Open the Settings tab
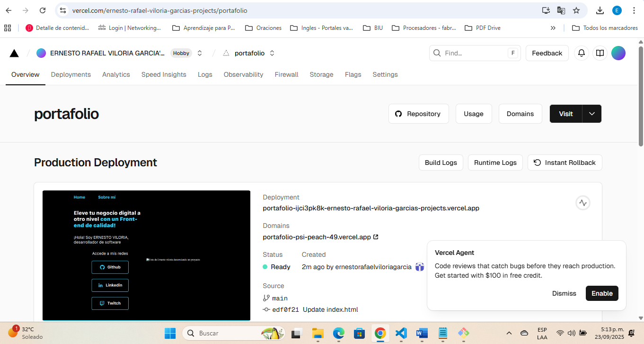 [385, 74]
